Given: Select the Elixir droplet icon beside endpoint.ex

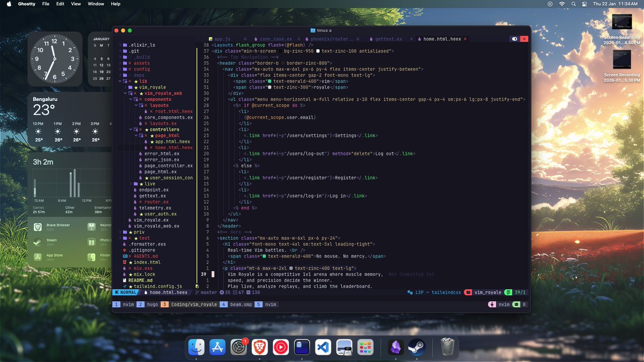Looking at the screenshot, I should [x=135, y=190].
